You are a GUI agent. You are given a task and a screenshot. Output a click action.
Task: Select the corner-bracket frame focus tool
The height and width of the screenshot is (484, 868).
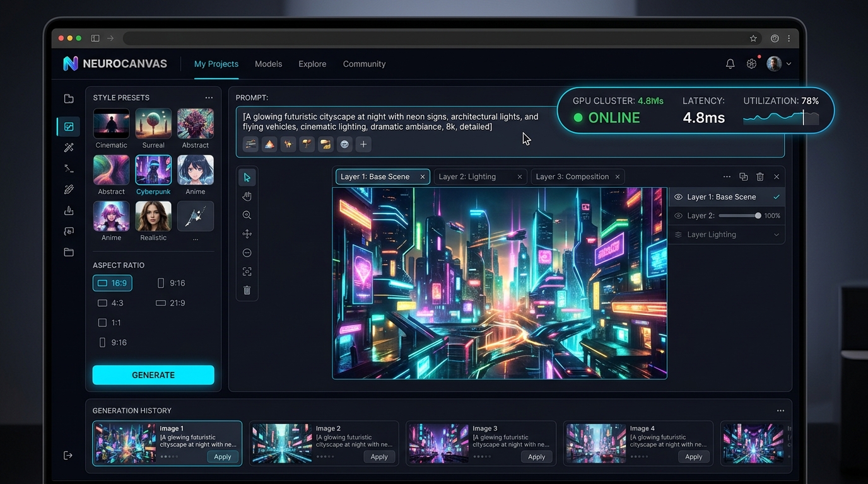coord(247,272)
